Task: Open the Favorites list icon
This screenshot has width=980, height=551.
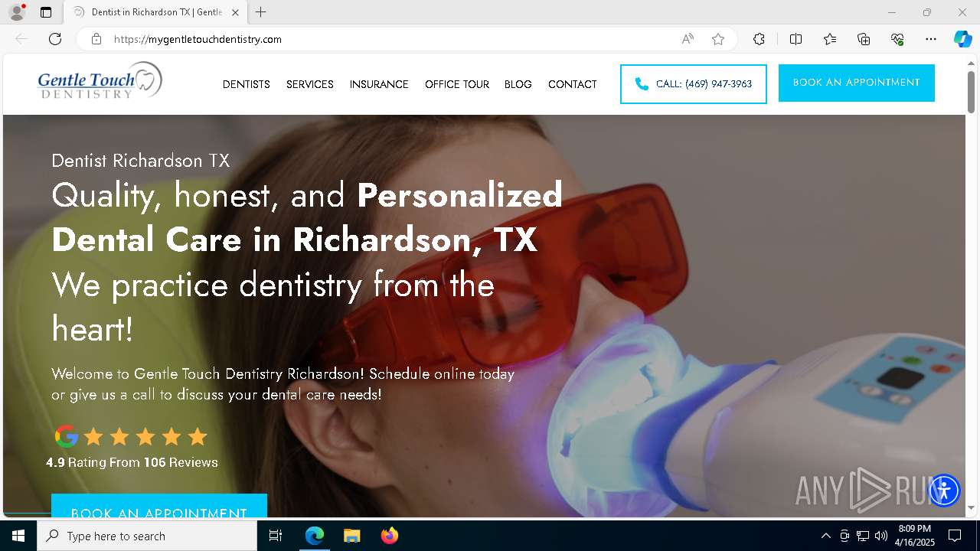Action: coord(830,39)
